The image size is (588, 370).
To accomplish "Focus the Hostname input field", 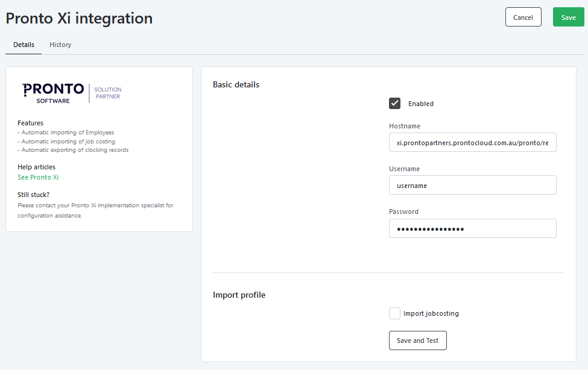I will [x=472, y=142].
